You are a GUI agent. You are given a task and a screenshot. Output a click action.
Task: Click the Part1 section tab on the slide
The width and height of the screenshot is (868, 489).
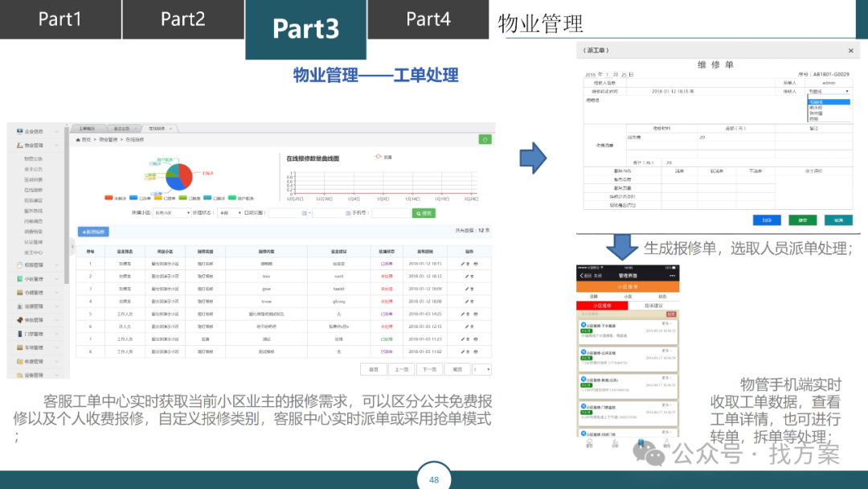tap(60, 19)
